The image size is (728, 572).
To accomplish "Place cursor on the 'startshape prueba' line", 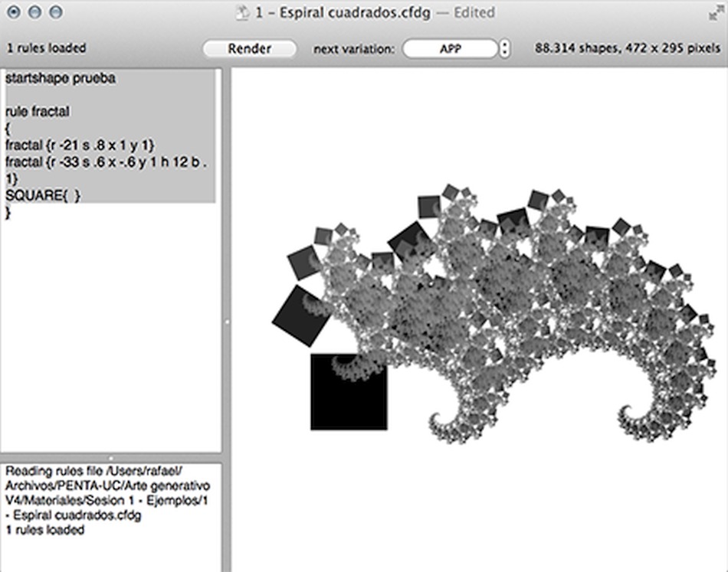I will tap(61, 78).
